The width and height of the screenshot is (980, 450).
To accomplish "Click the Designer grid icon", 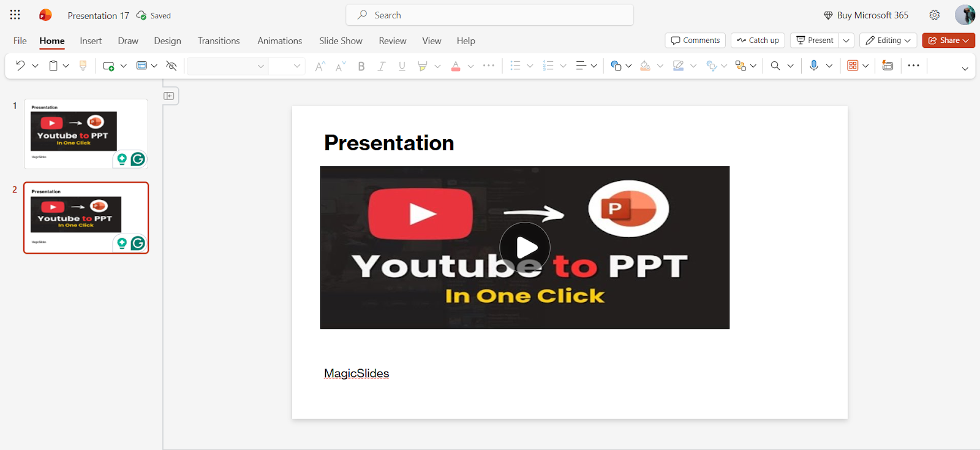I will pyautogui.click(x=853, y=66).
